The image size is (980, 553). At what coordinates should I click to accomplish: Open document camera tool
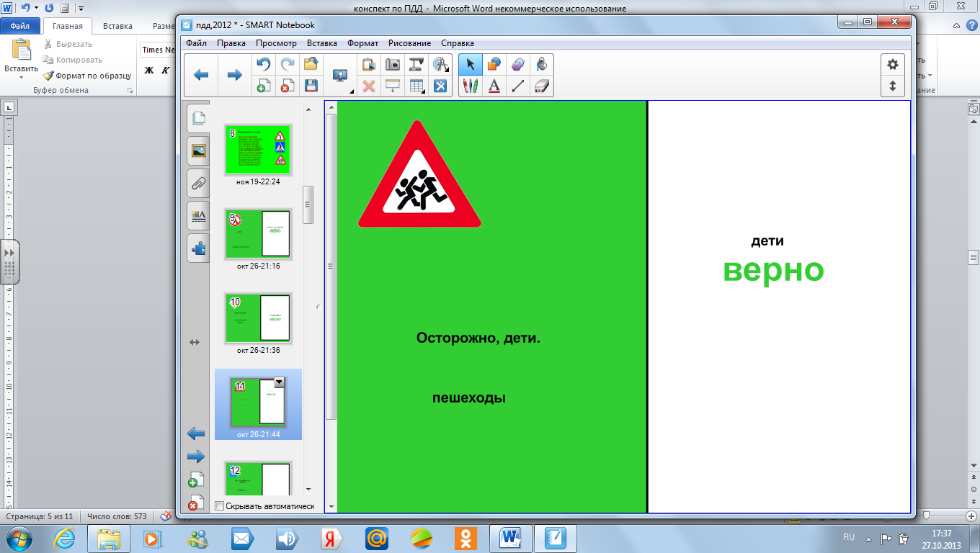[x=416, y=64]
